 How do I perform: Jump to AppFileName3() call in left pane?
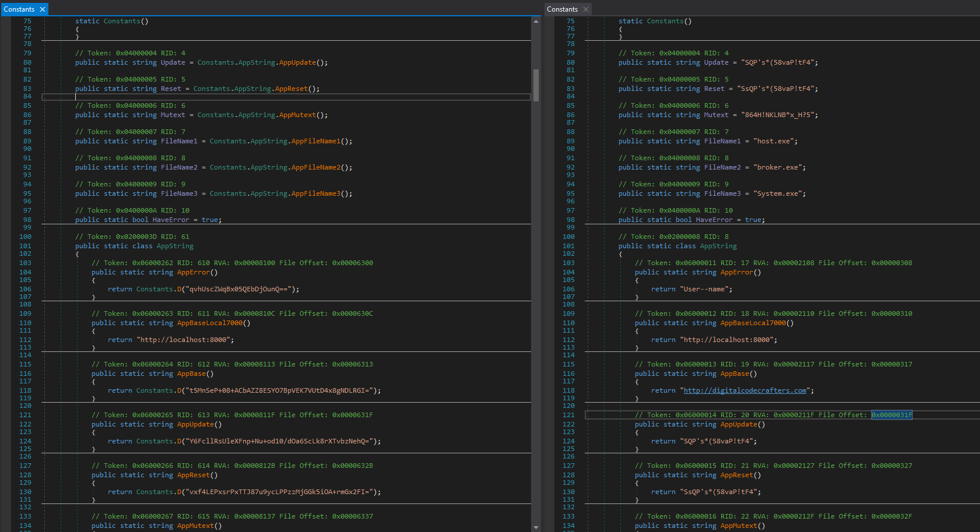315,193
